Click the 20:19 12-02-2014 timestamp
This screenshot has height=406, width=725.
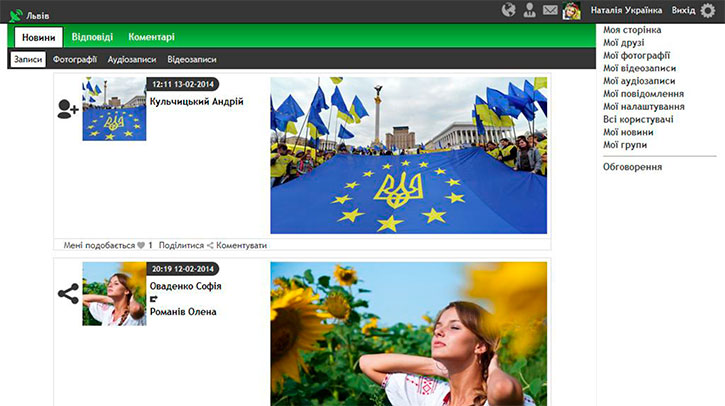coord(183,269)
